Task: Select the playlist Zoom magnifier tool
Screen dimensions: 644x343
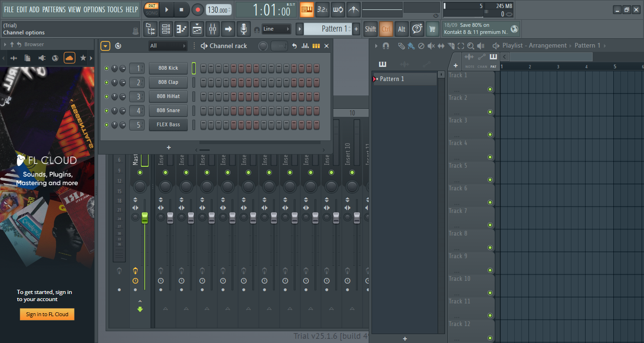Action: [471, 46]
